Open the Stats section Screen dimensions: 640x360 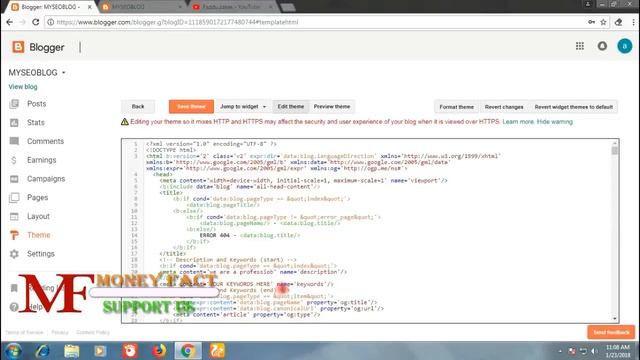pyautogui.click(x=36, y=122)
